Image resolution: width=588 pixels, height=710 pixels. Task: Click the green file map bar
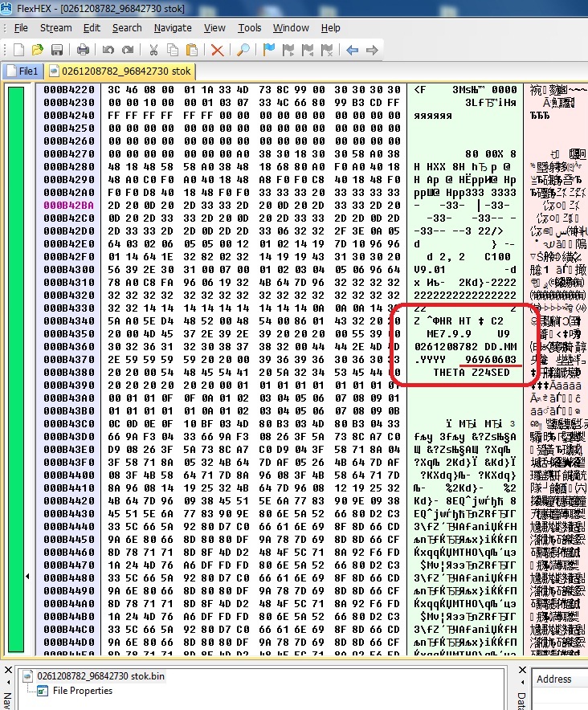16,370
